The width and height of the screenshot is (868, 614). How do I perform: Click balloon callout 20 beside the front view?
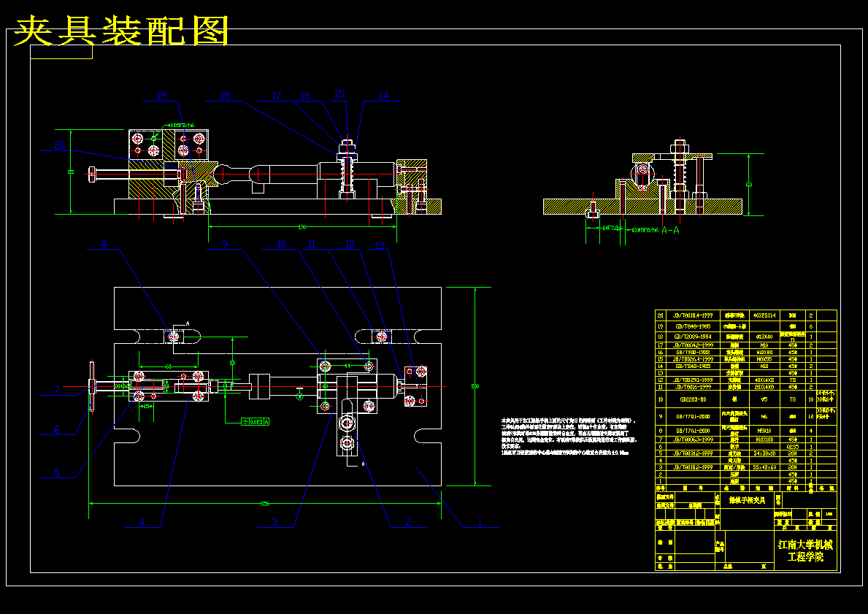[59, 145]
